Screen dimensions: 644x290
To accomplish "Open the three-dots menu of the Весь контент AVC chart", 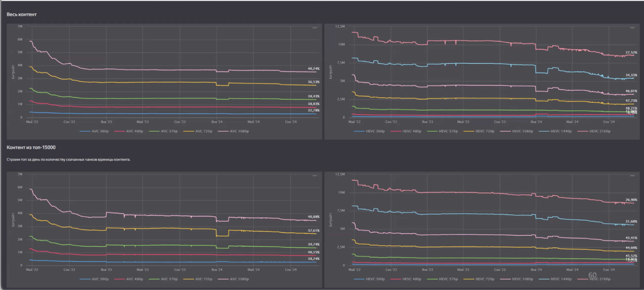I will coord(315,28).
